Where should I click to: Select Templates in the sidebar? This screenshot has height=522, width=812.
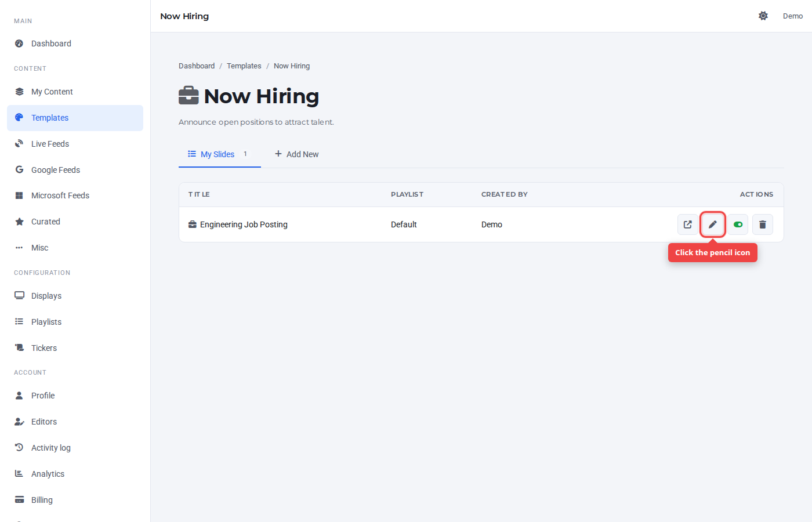point(75,118)
